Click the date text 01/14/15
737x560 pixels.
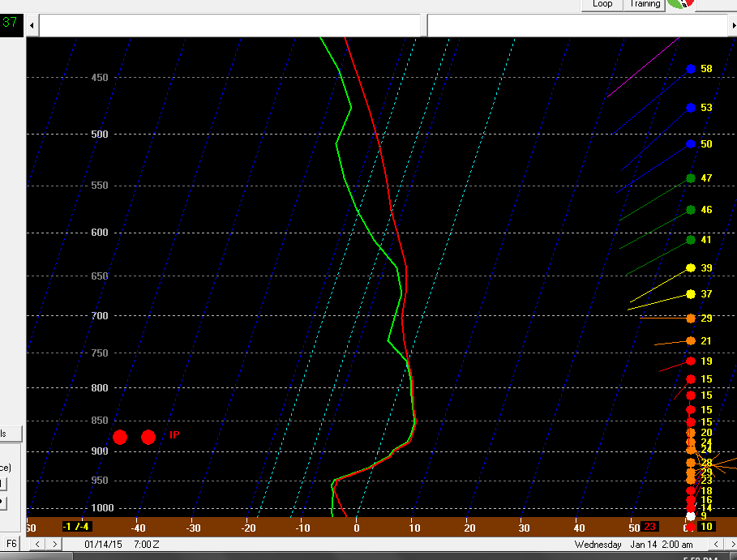(103, 545)
